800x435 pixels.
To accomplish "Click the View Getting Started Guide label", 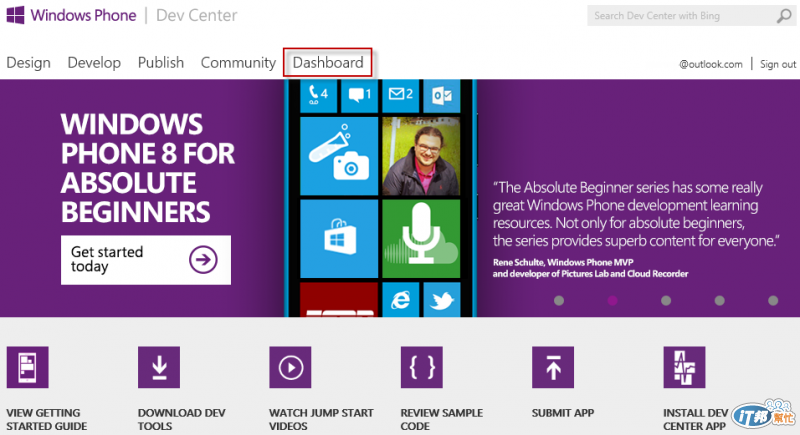I will [46, 419].
